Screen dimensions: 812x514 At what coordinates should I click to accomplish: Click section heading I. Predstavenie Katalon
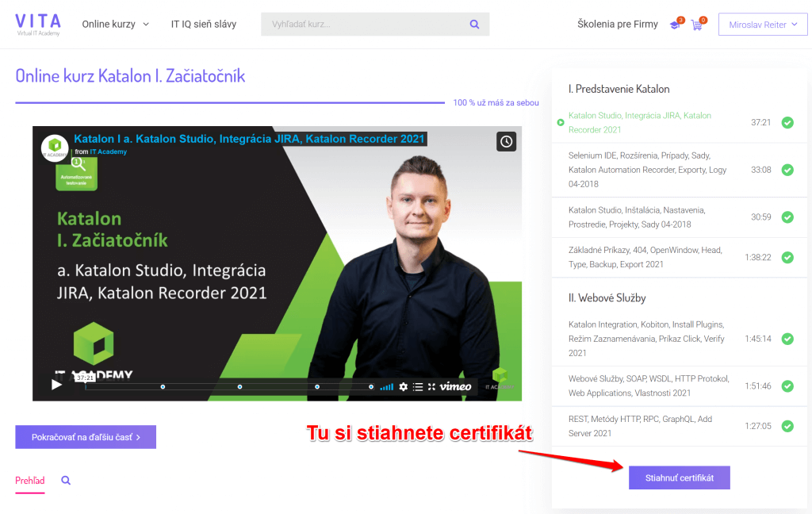click(x=619, y=89)
